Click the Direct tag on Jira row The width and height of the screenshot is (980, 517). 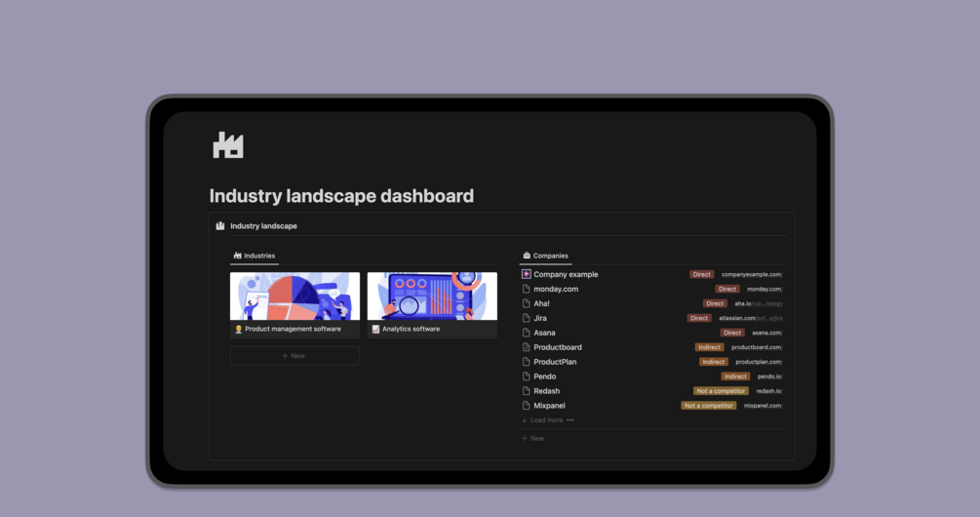tap(699, 318)
